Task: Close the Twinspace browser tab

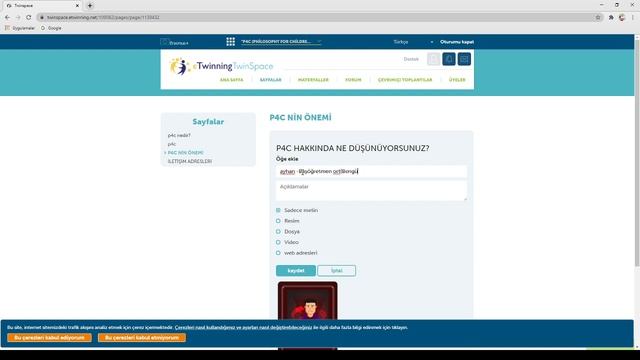Action: click(77, 6)
